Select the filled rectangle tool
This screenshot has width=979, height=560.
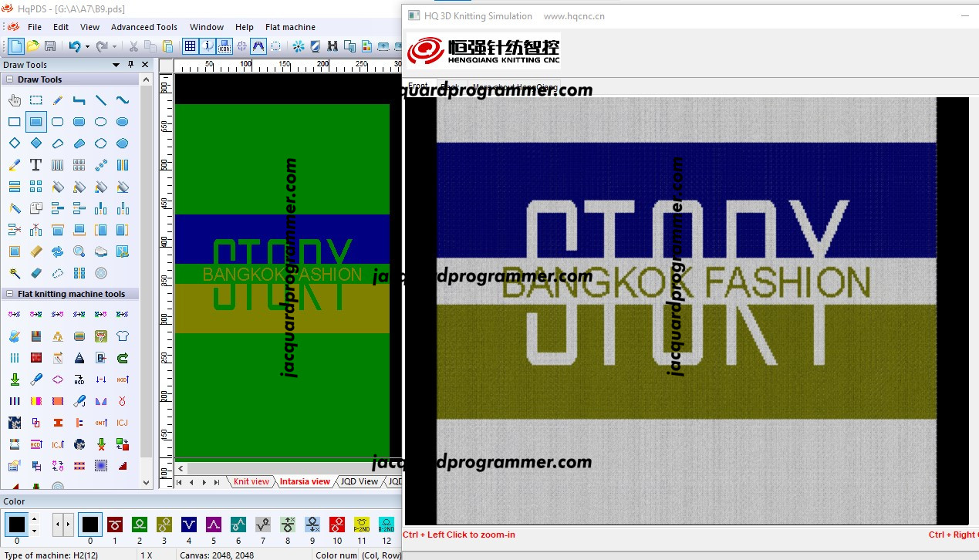tap(36, 122)
